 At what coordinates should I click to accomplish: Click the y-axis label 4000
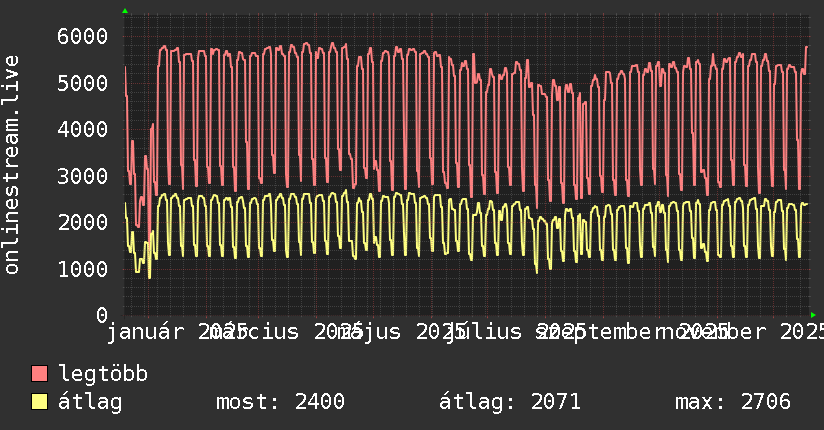coord(83,129)
